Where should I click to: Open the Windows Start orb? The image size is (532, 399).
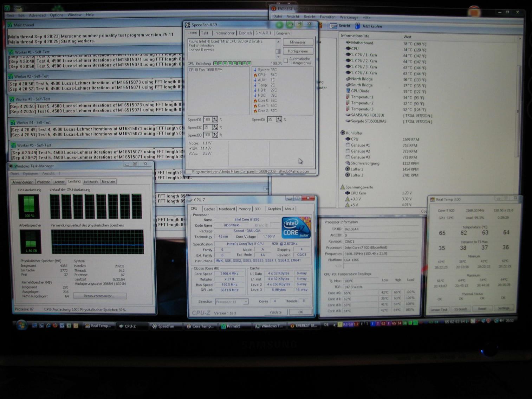[x=21, y=325]
